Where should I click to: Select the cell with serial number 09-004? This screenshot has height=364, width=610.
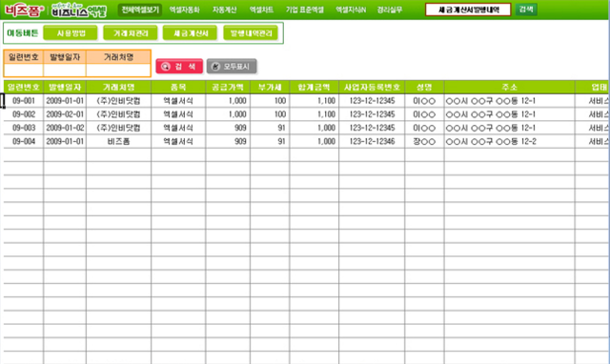click(x=24, y=142)
